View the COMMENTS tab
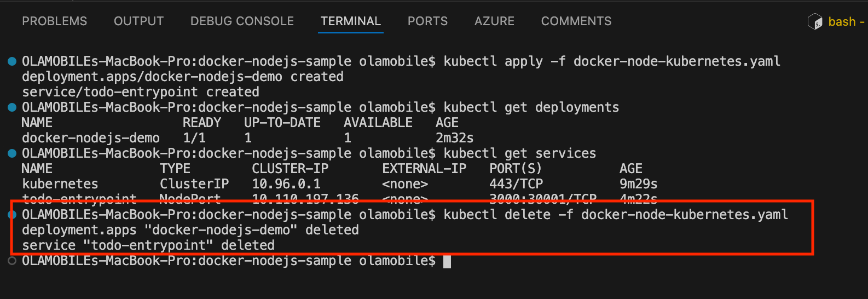Screen dimensions: 868x299 576,21
